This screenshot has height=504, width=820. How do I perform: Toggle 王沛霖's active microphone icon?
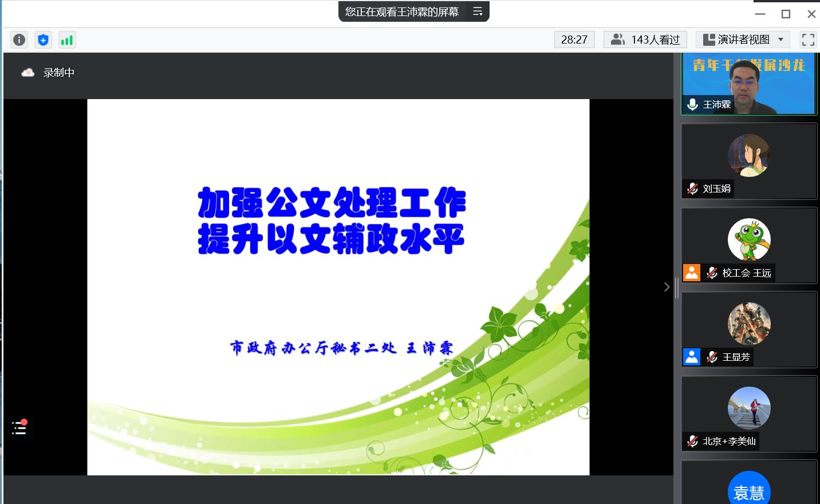tap(692, 104)
